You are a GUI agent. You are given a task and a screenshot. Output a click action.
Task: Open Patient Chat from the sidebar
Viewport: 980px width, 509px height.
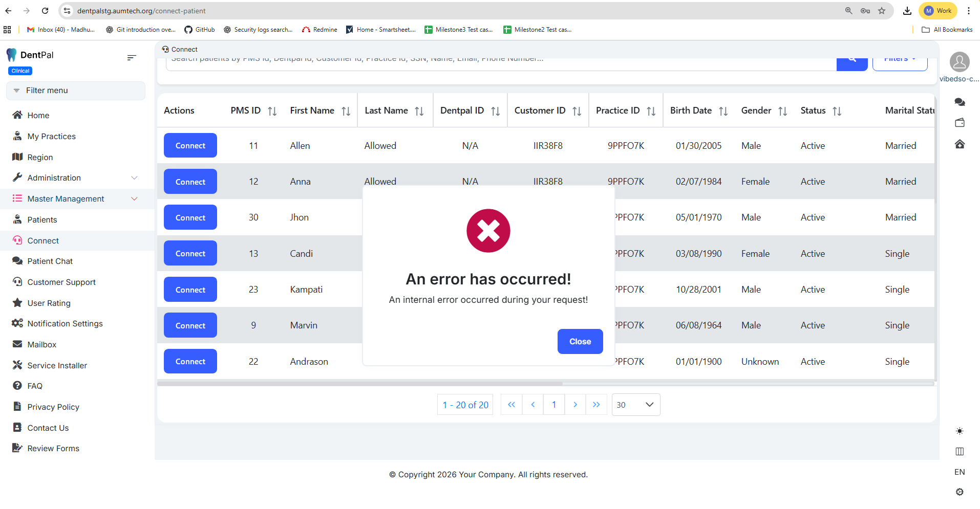tap(50, 261)
